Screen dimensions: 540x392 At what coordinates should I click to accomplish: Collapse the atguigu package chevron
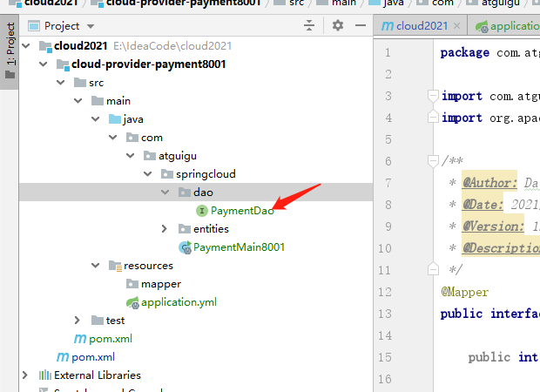(130, 156)
